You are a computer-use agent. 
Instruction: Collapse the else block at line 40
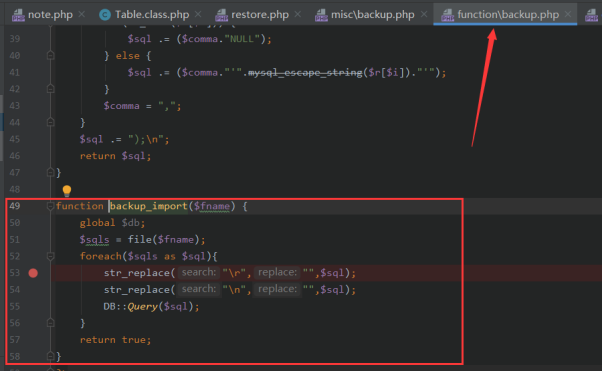click(50, 56)
